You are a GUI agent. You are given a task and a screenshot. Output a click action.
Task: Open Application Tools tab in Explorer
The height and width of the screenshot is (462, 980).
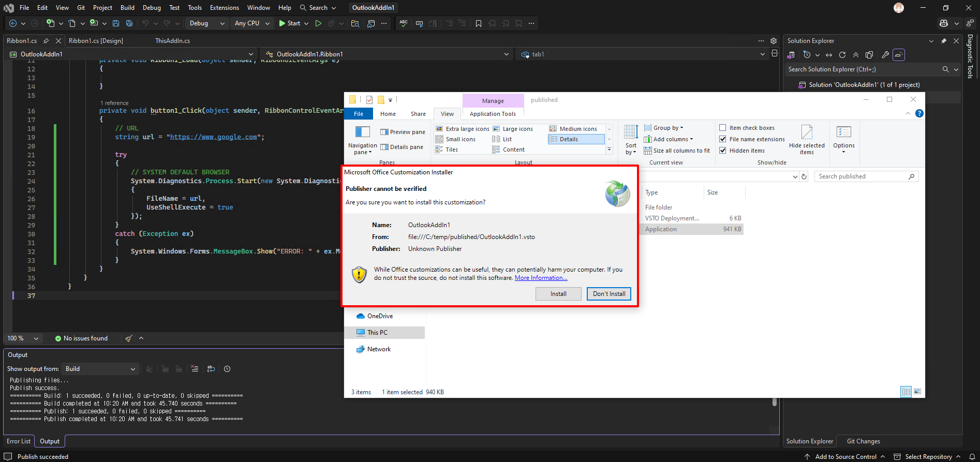click(x=493, y=114)
